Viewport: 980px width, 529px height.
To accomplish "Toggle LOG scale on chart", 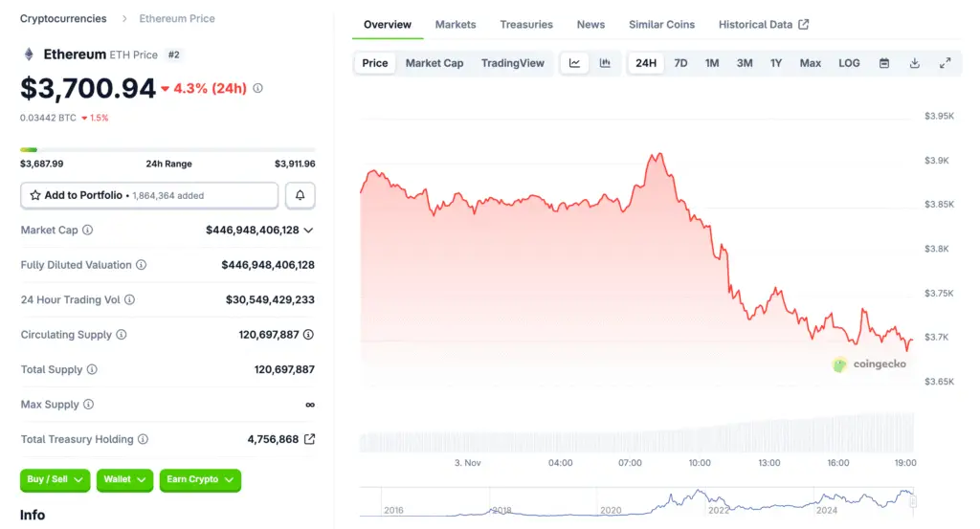I will [849, 63].
